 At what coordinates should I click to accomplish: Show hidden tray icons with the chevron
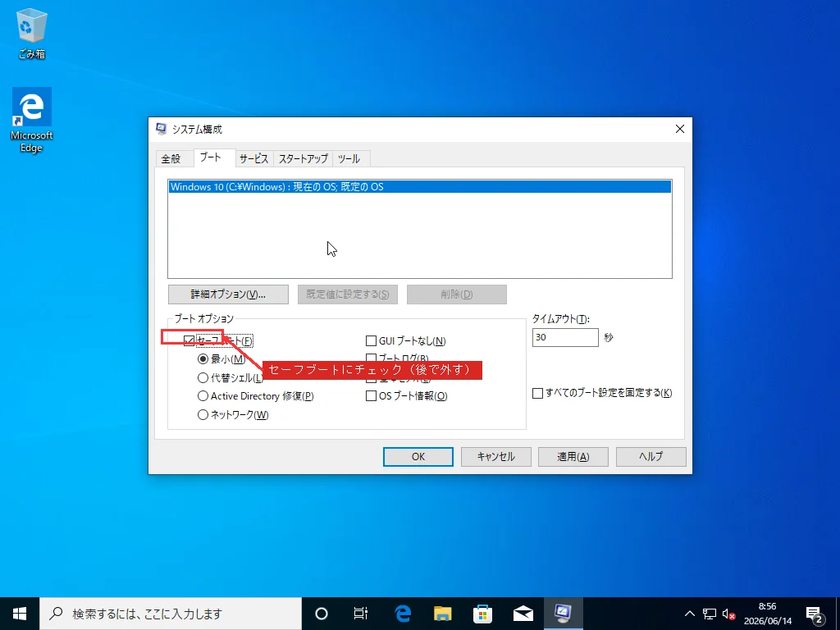(689, 614)
